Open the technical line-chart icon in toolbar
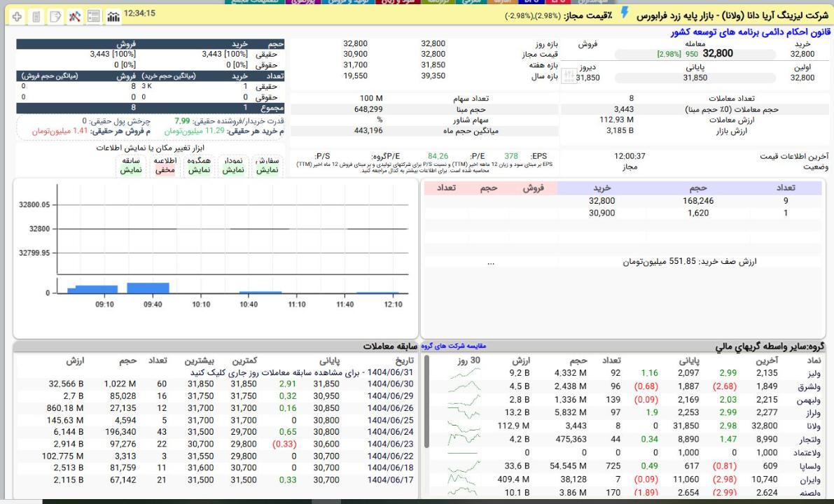This screenshot has width=834, height=504. coord(75,15)
